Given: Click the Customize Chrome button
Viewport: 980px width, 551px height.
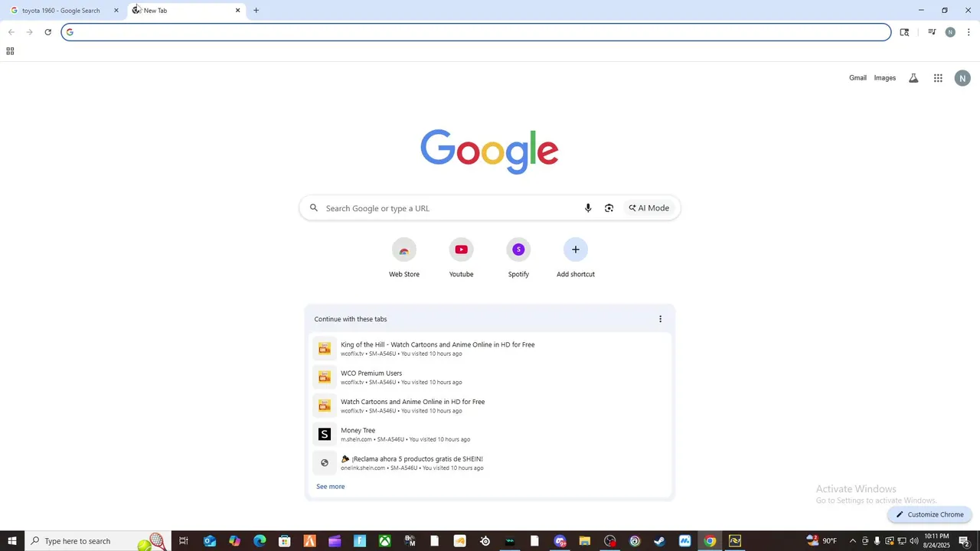Looking at the screenshot, I should tap(929, 514).
